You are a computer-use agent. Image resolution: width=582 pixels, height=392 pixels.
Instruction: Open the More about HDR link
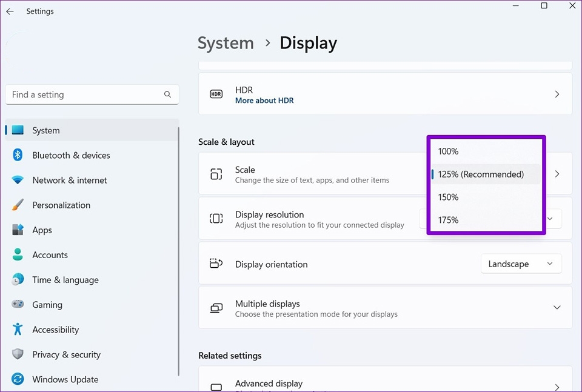[264, 100]
